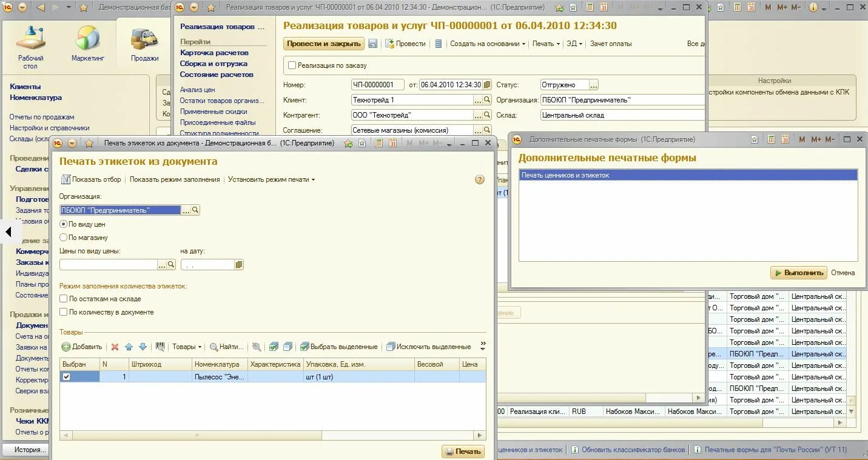Open calendar picker for на дату field
The width and height of the screenshot is (868, 460).
(239, 265)
